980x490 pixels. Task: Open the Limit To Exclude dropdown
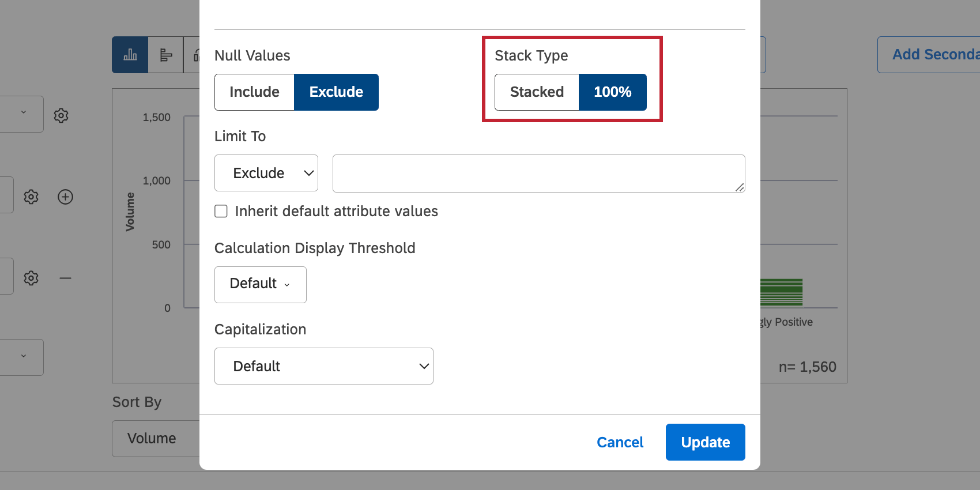266,173
